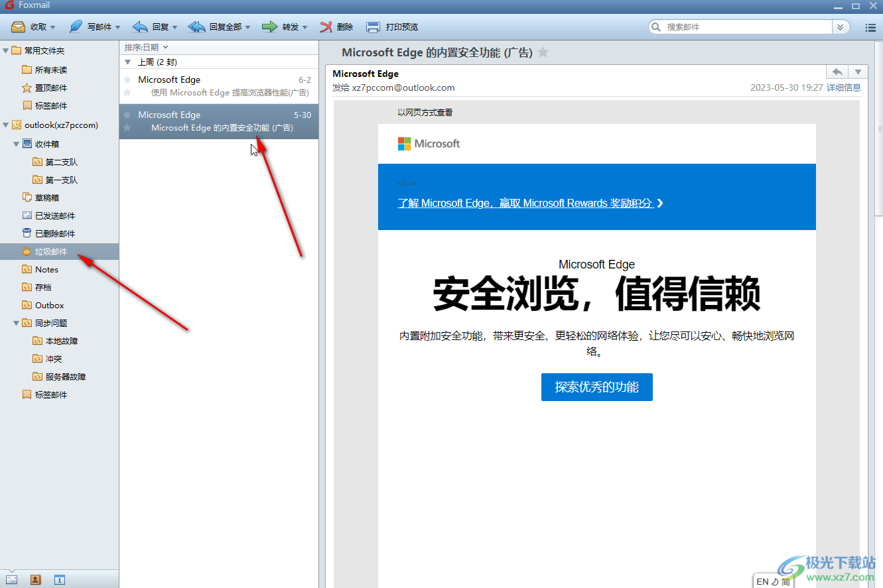Click the 探索优秀的功能 button
This screenshot has width=883, height=588.
pos(597,387)
